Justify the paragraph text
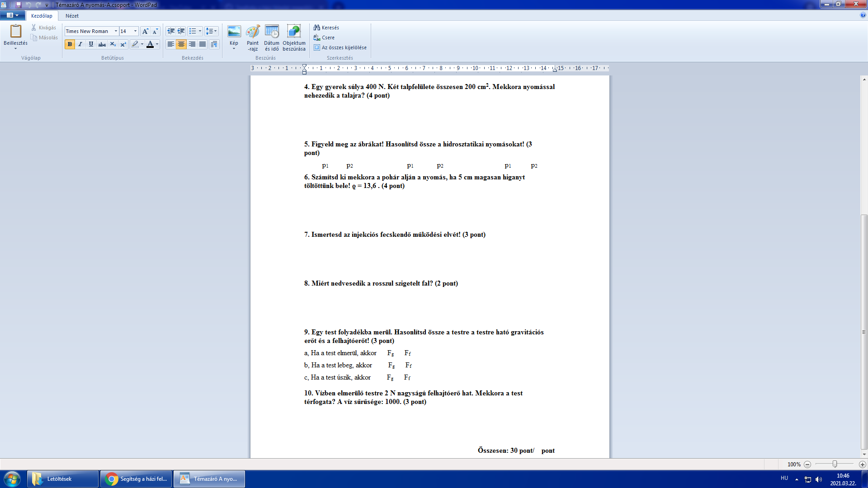Screen dimensions: 868x488 (x=203, y=44)
